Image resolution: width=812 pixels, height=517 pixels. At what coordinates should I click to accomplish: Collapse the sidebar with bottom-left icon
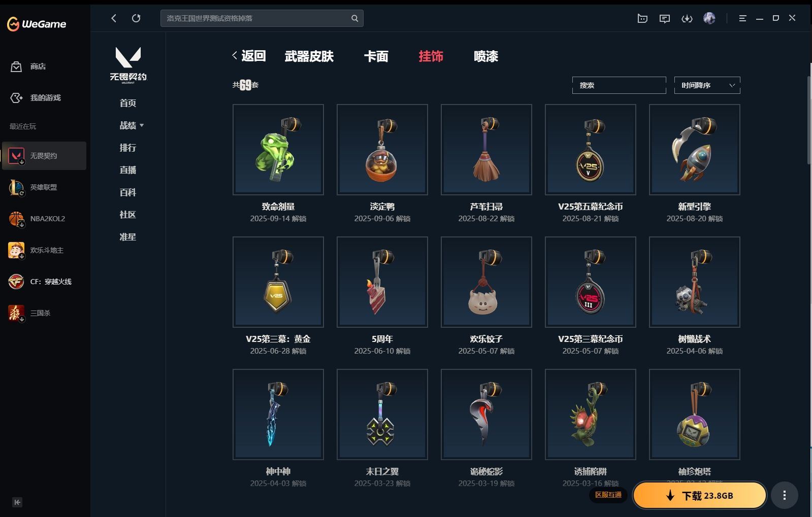17,502
